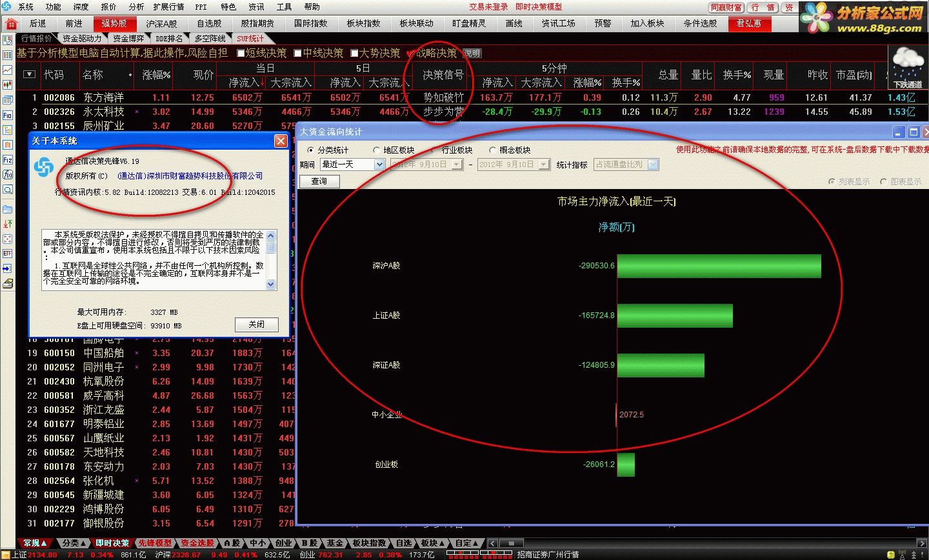929x560 pixels.
Task: Click the ETF icon in the sidebar
Action: 8,254
